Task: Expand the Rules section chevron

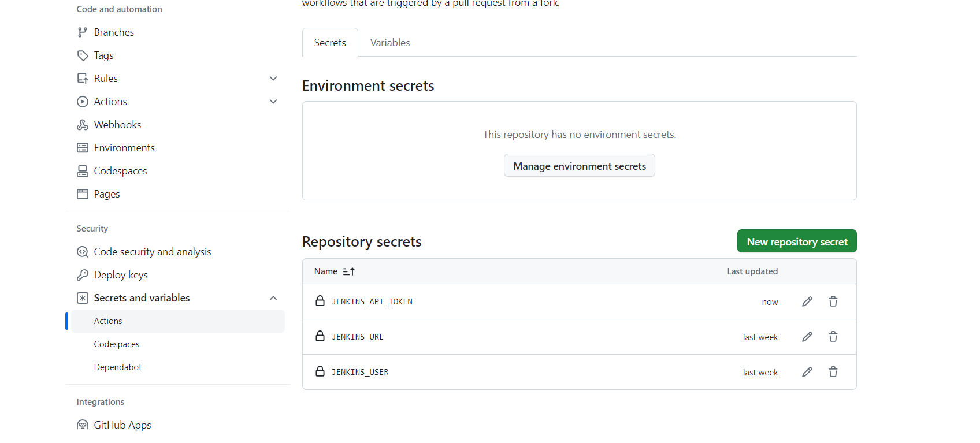Action: [273, 79]
